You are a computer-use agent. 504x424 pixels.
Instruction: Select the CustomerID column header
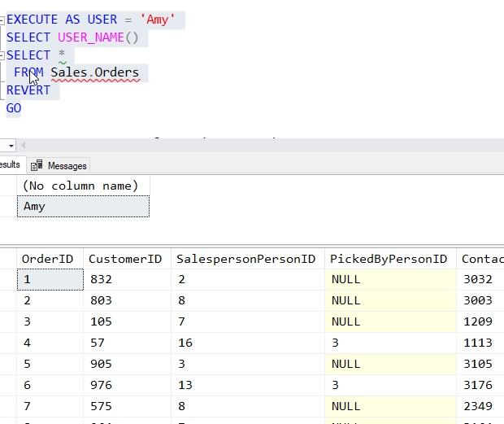[x=125, y=259]
